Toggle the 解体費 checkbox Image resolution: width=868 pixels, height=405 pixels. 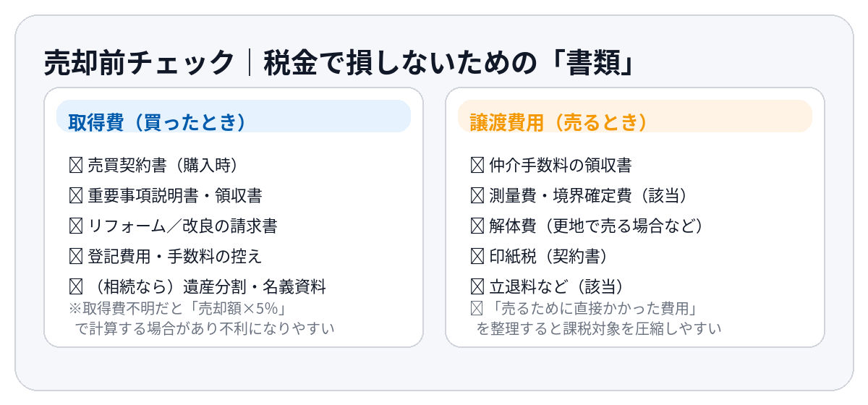pyautogui.click(x=477, y=226)
